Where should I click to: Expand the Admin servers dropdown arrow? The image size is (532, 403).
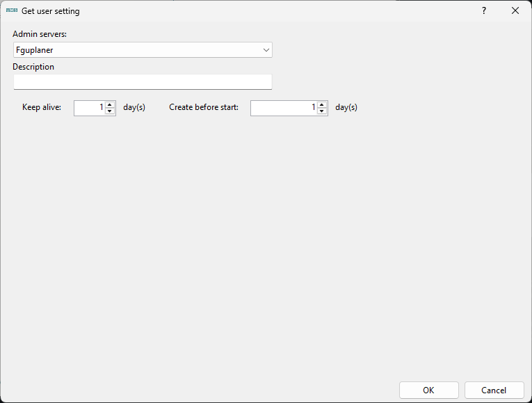point(266,50)
